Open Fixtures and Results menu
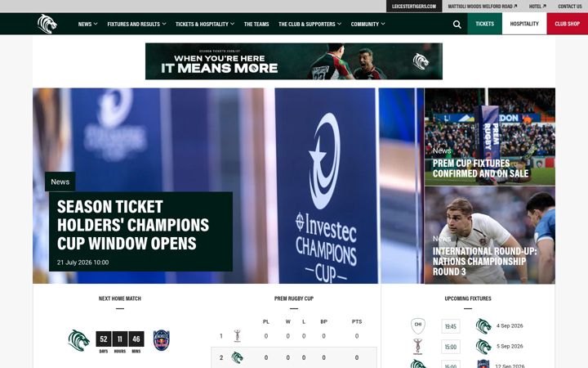 [133, 24]
